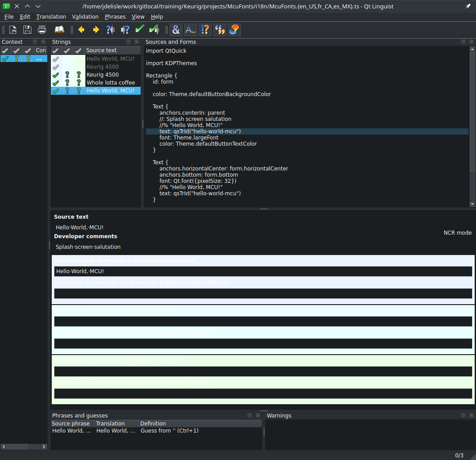This screenshot has width=476, height=460.
Task: Open the Help menu
Action: [x=157, y=17]
